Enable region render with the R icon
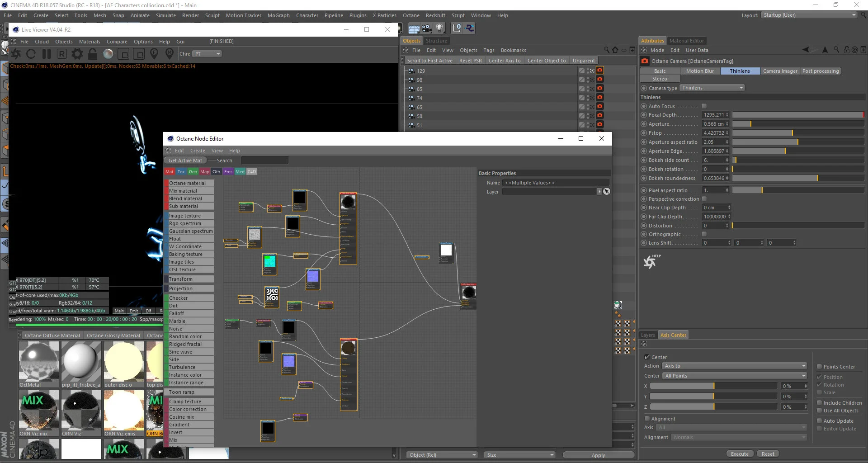The width and height of the screenshot is (868, 463). (62, 54)
